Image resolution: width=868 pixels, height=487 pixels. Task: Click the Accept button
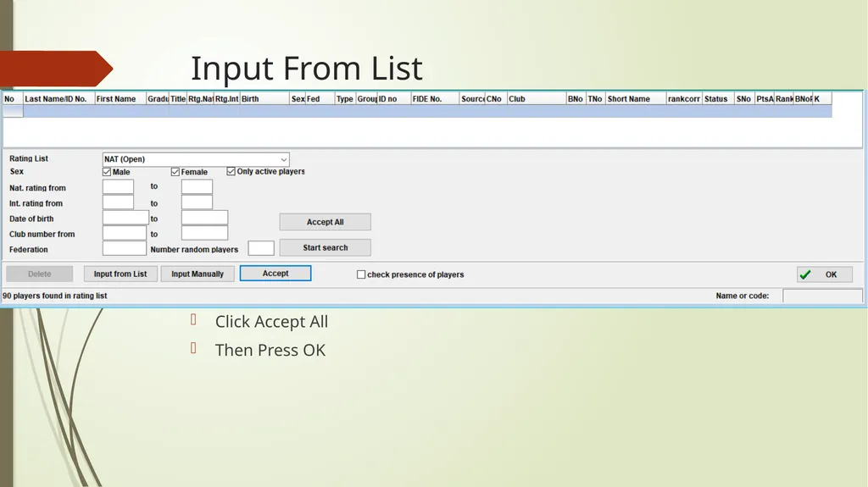point(275,274)
